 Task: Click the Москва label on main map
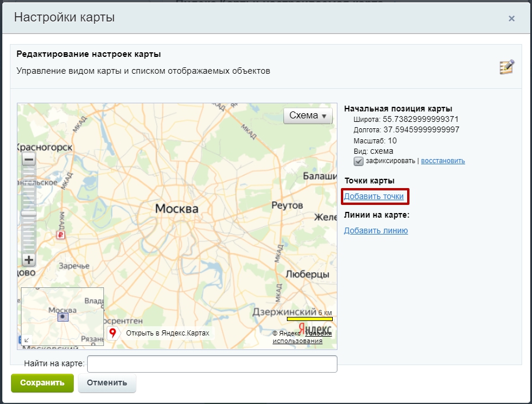(177, 208)
